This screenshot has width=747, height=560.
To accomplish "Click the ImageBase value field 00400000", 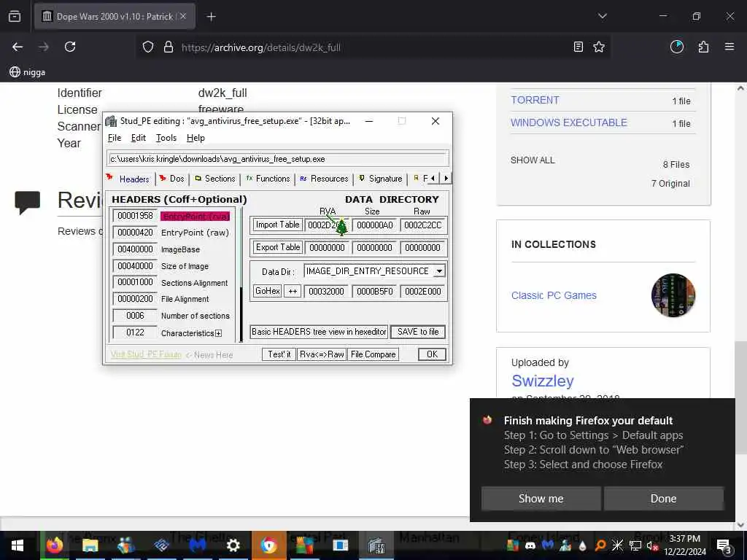I will coord(135,249).
